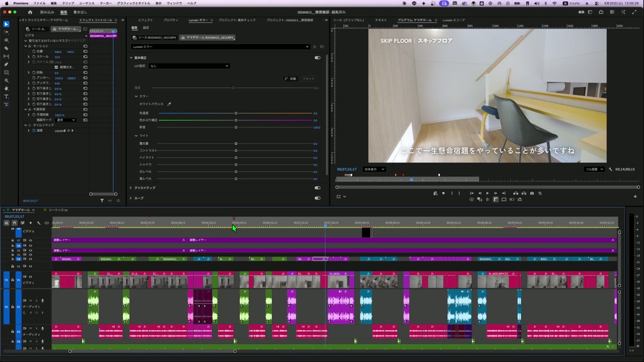Add a marker in Program monitor
Image resolution: width=644 pixels, height=362 pixels.
[x=443, y=193]
